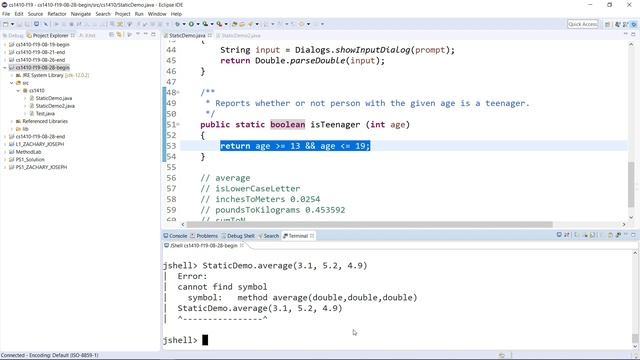Screen dimensions: 640x360
Task: Switch to the Search tab
Action: coord(269,236)
